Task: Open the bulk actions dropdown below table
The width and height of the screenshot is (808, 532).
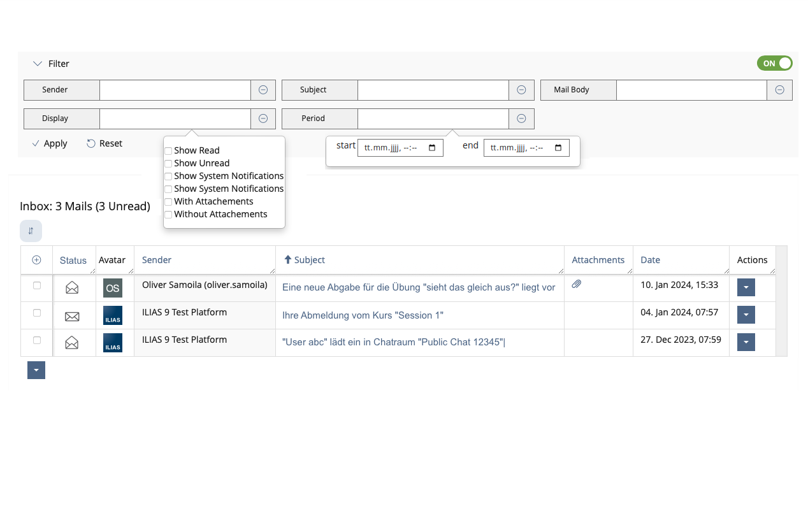Action: [36, 370]
